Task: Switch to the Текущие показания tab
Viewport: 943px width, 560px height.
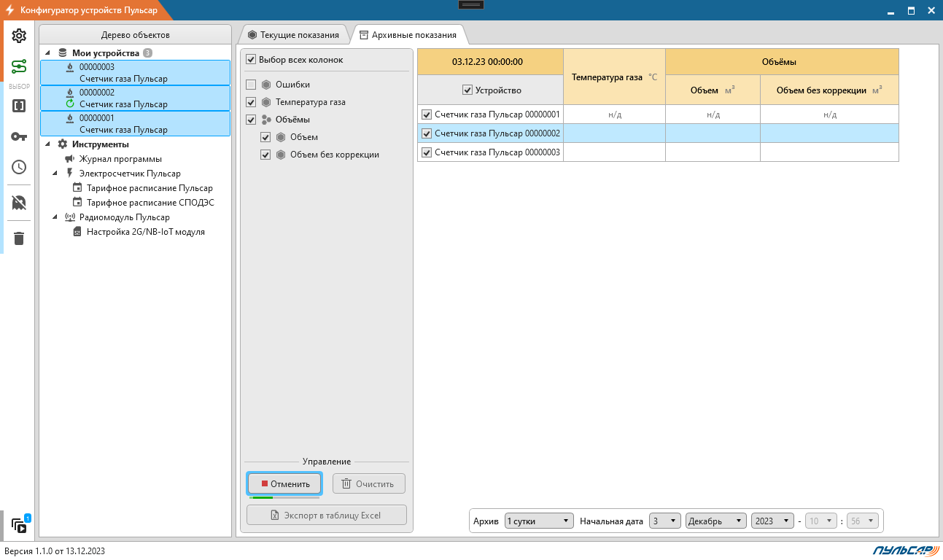Action: (x=293, y=35)
